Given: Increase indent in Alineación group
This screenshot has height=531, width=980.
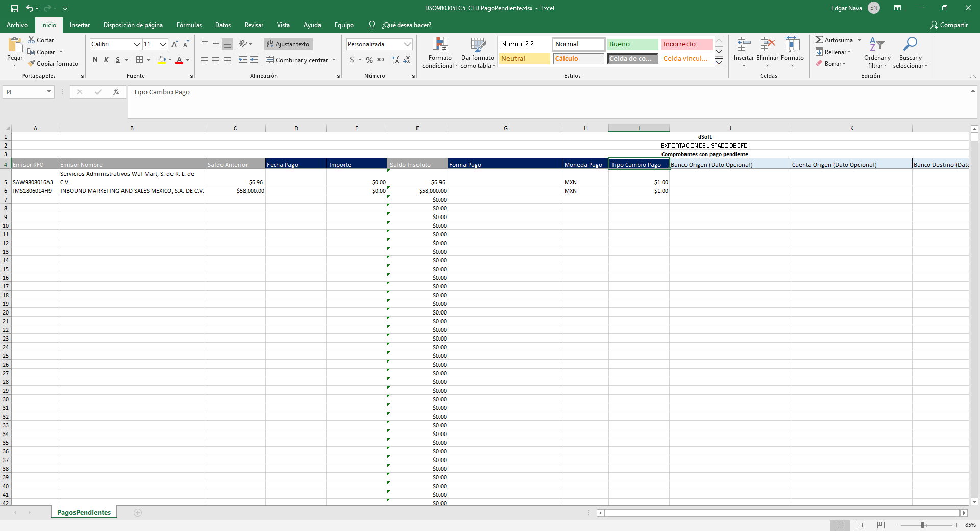Looking at the screenshot, I should 254,60.
